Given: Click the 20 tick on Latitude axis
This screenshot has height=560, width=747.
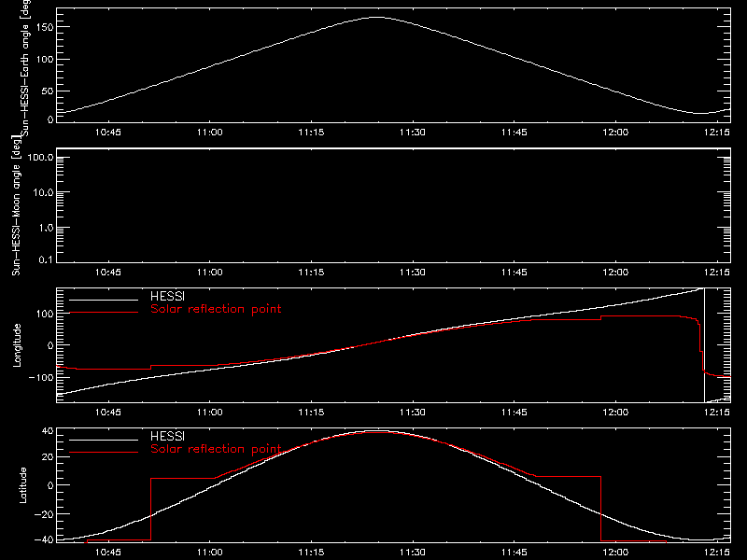Looking at the screenshot, I should click(x=48, y=457).
